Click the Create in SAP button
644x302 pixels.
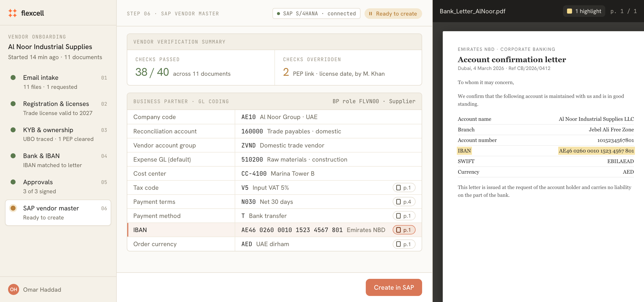pyautogui.click(x=394, y=287)
